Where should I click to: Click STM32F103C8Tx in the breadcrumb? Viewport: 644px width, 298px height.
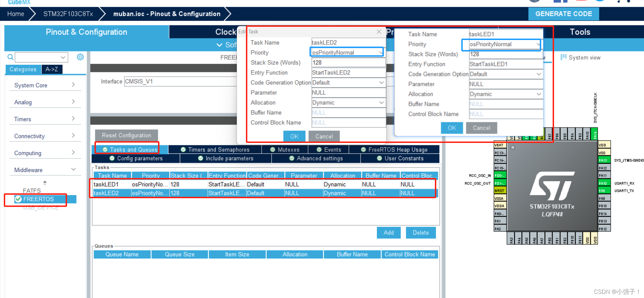(68, 14)
